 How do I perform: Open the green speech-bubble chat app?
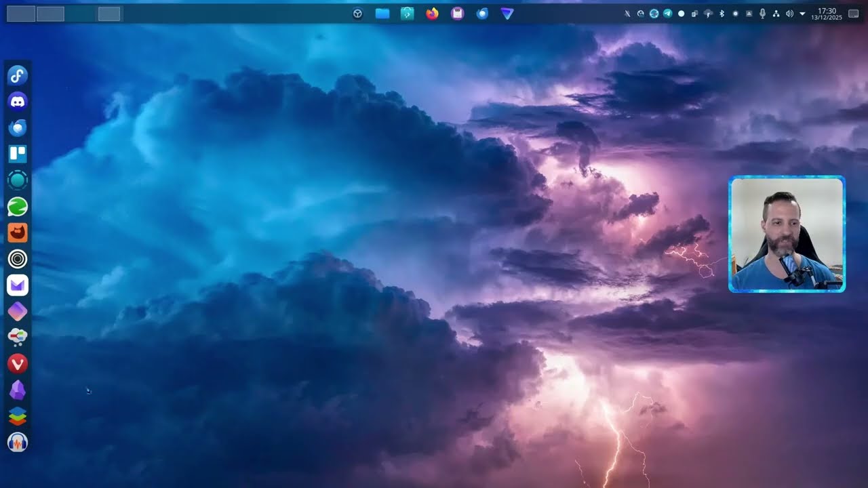click(x=18, y=206)
